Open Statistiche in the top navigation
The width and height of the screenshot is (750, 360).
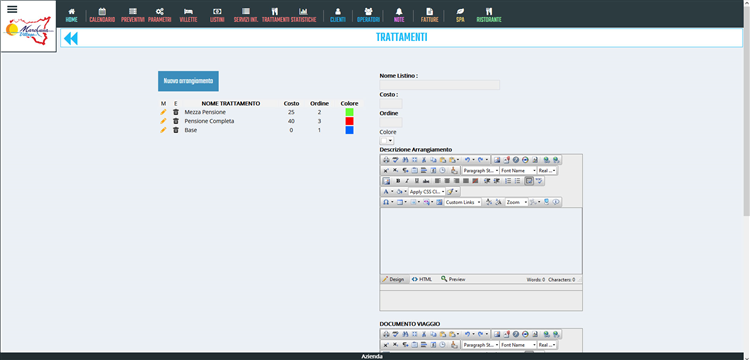click(x=303, y=15)
